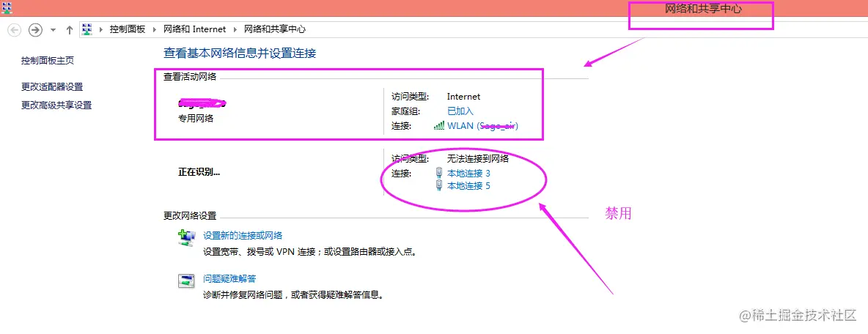Select the 网络和共享中心 breadcrumb

click(275, 29)
